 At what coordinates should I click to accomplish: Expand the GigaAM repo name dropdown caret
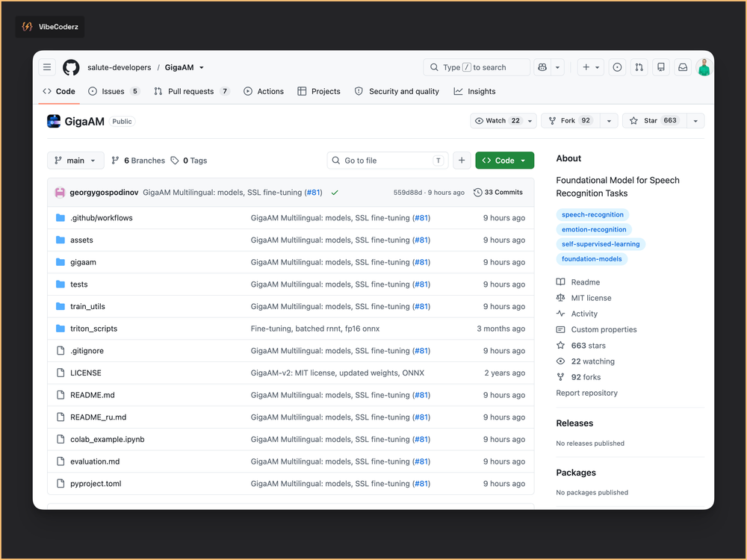(202, 68)
